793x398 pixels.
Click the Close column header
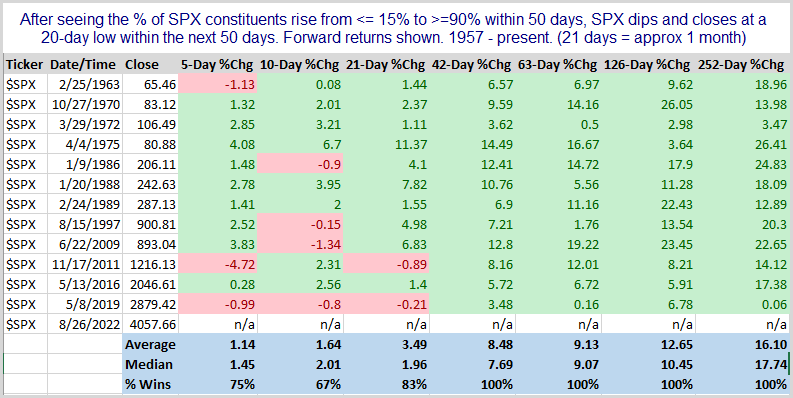142,65
